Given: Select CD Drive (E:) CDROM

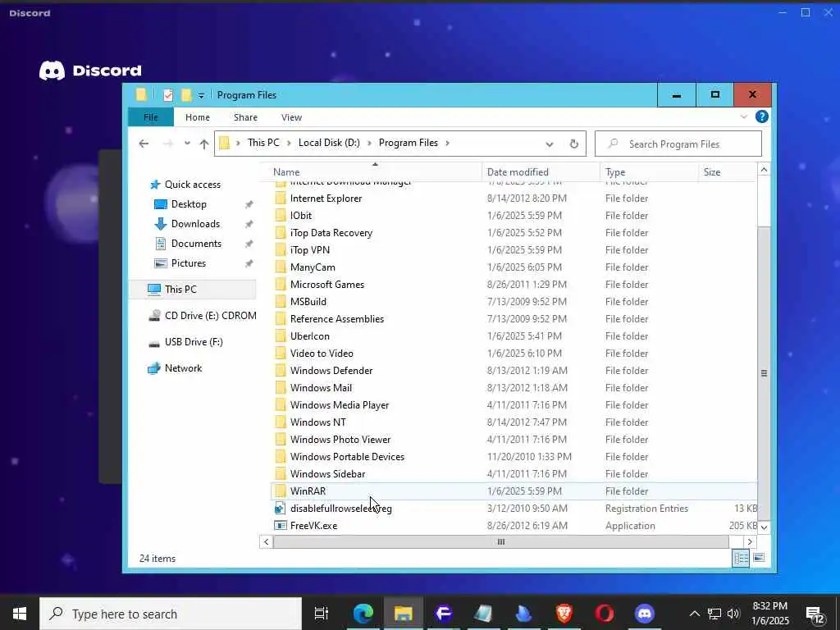Looking at the screenshot, I should coord(210,316).
